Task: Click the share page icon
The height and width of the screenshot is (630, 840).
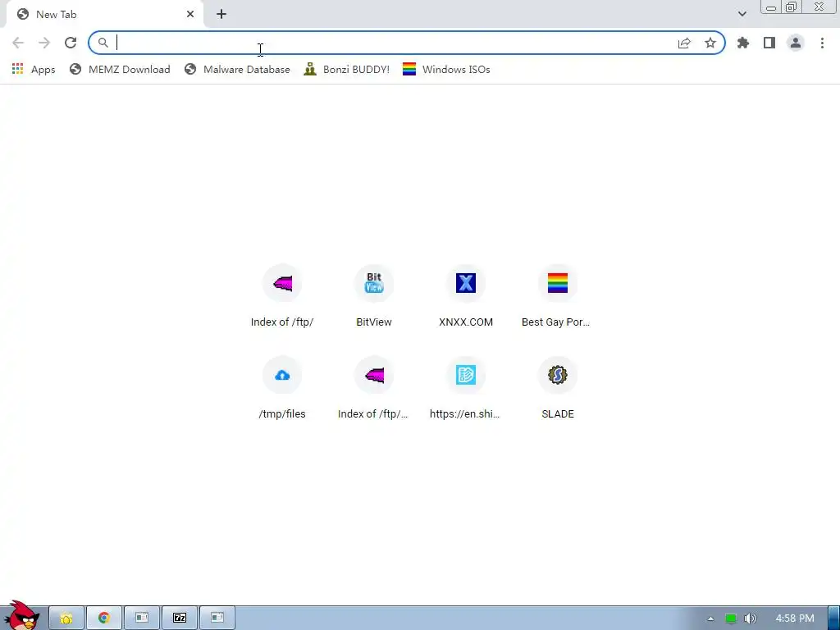Action: pos(684,43)
